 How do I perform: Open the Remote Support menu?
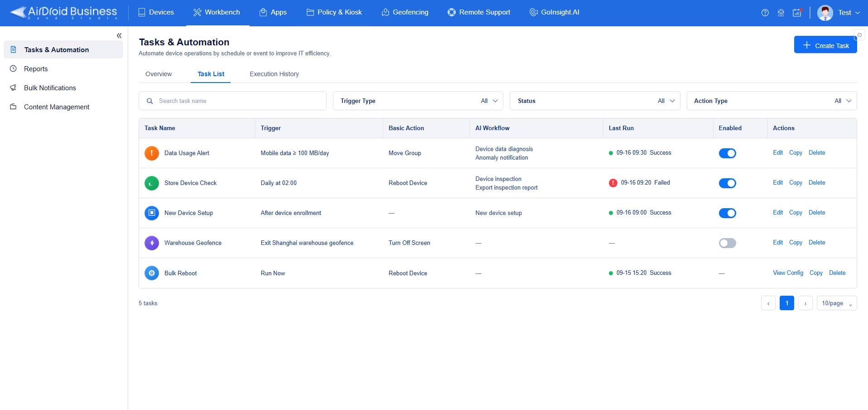tap(479, 12)
